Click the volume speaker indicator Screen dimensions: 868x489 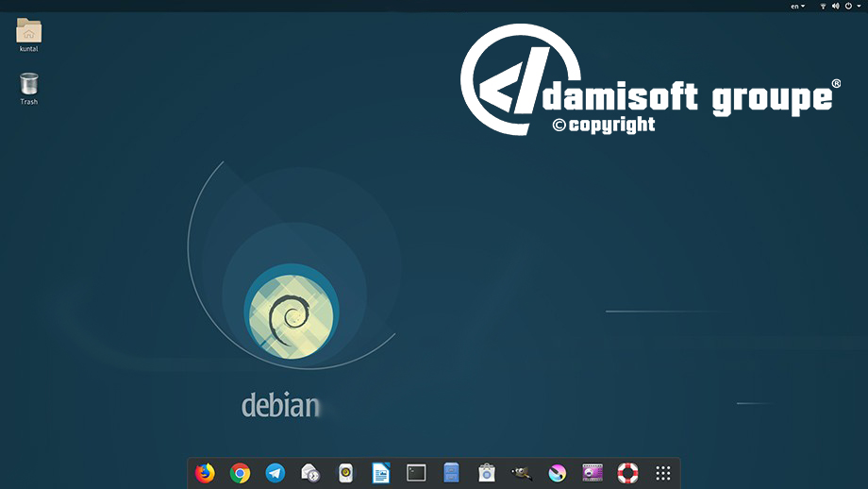coord(835,6)
